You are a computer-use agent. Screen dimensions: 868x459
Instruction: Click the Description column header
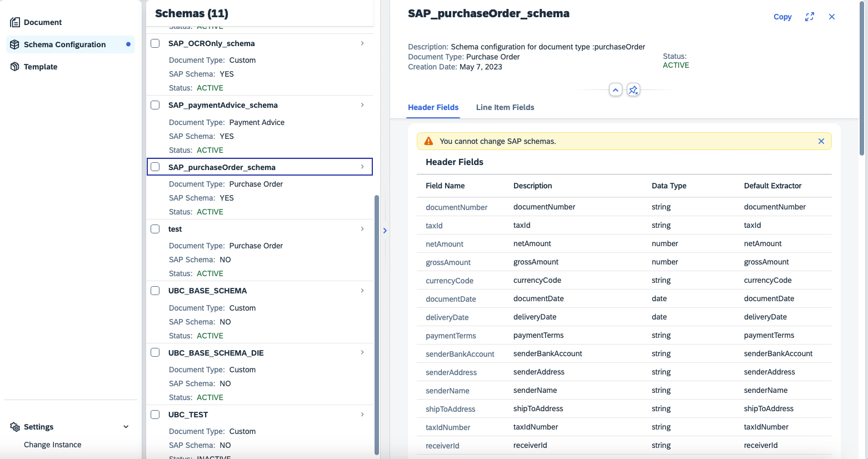coord(533,186)
